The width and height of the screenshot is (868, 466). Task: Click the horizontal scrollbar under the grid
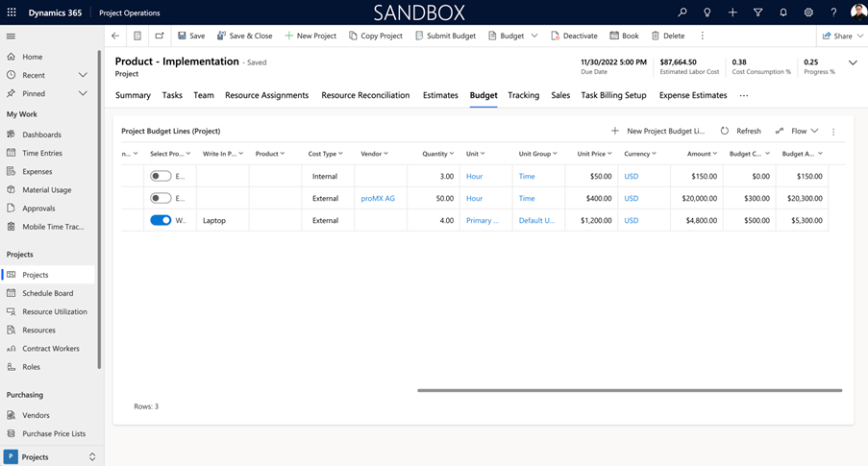(629, 390)
